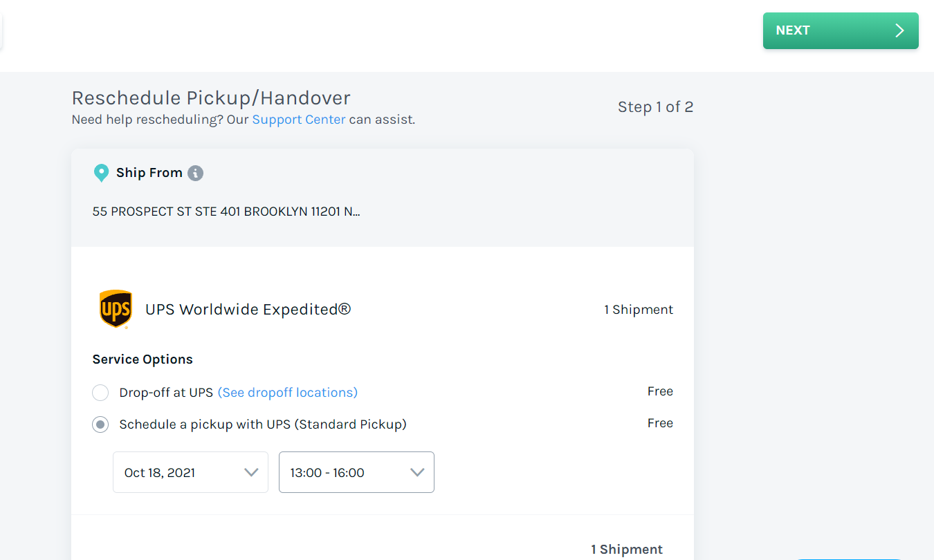Screen dimensions: 934x560
Task: Click the Step 1 of 2 indicator
Action: click(655, 106)
